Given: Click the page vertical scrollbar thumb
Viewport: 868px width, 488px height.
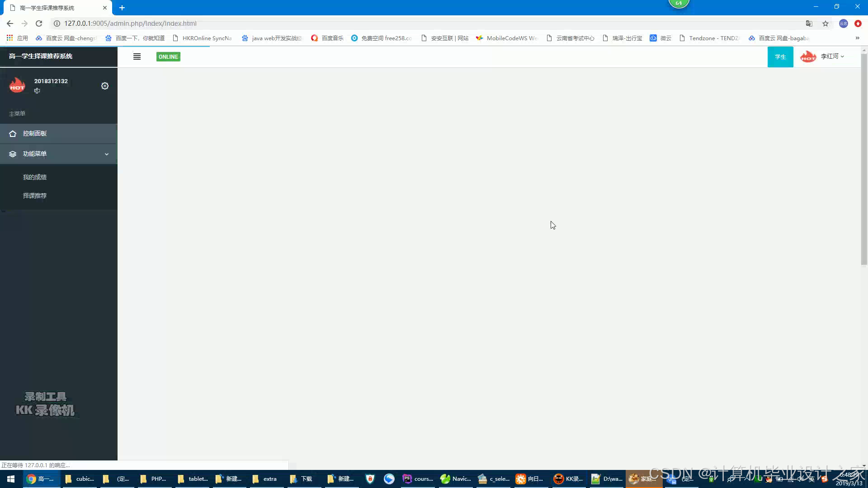Looking at the screenshot, I should coord(864,159).
